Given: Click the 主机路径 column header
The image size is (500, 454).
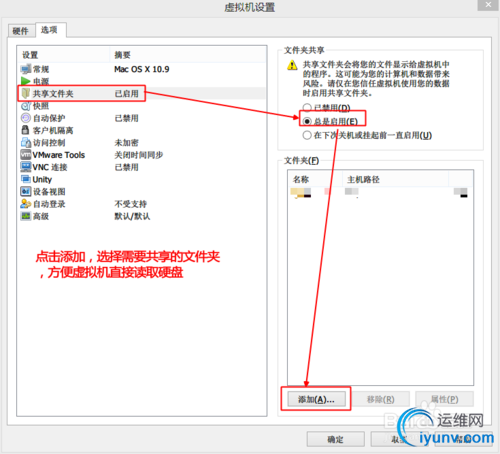Looking at the screenshot, I should (395, 180).
